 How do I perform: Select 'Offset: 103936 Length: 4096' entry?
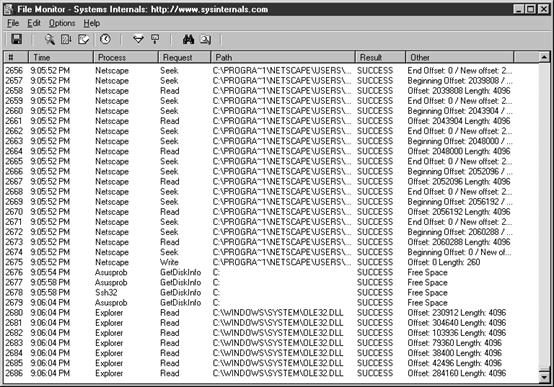click(x=456, y=333)
